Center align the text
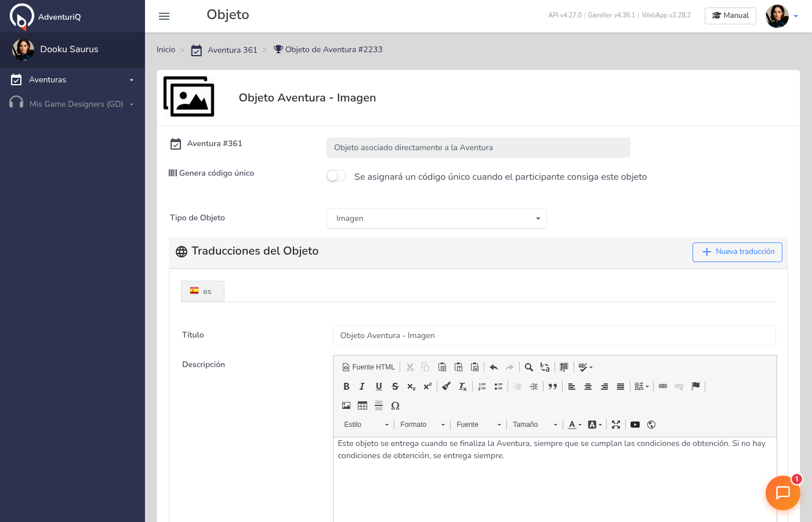This screenshot has height=522, width=812. tap(588, 386)
